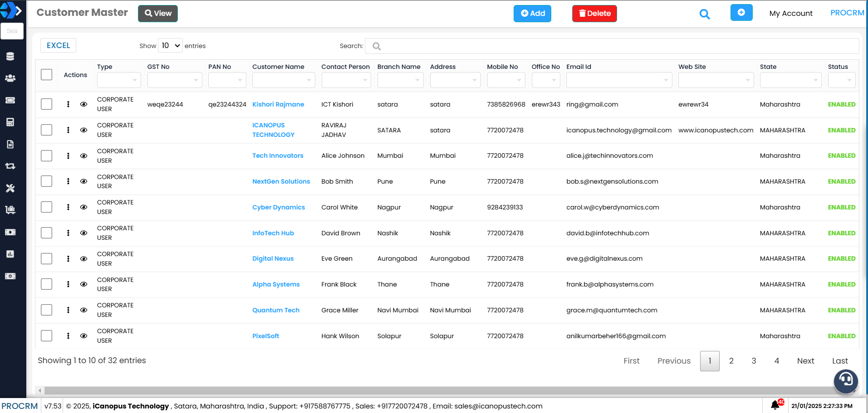
Task: Open the show entries count dropdown
Action: tap(171, 46)
